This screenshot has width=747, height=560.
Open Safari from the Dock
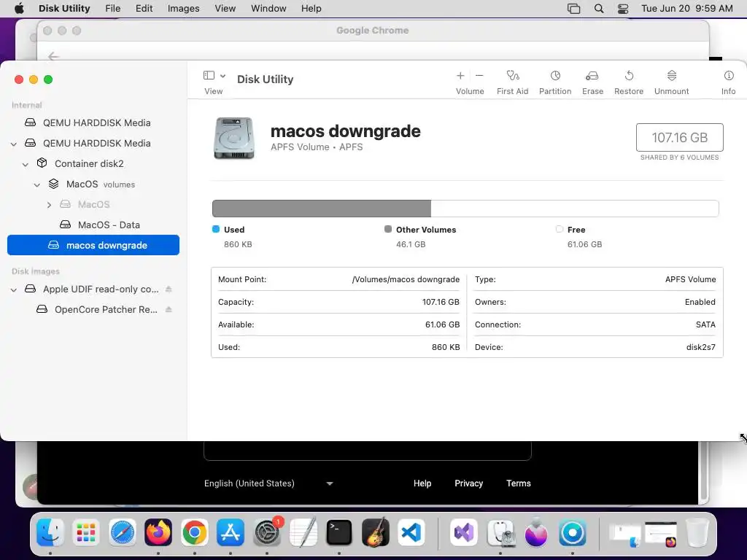(x=123, y=532)
